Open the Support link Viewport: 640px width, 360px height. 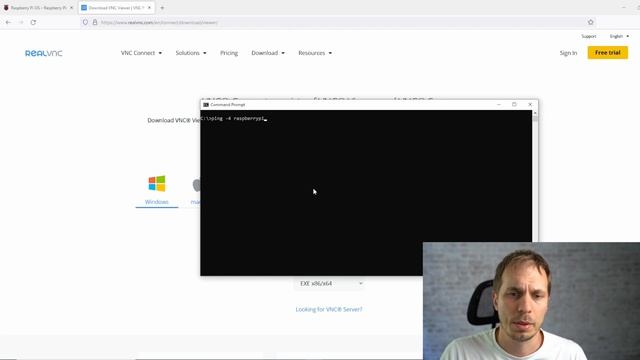coord(589,36)
